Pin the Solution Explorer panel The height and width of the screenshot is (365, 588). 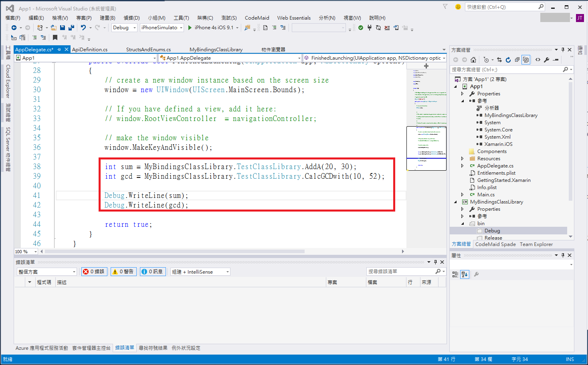563,50
